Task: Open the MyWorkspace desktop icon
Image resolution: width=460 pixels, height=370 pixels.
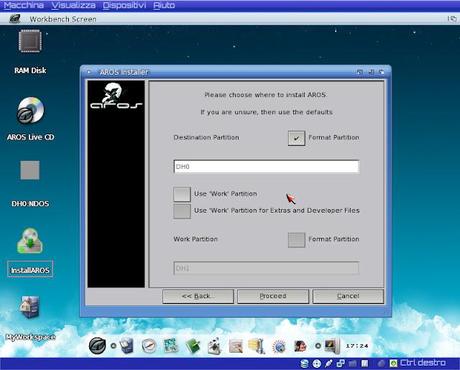Action: (x=30, y=307)
